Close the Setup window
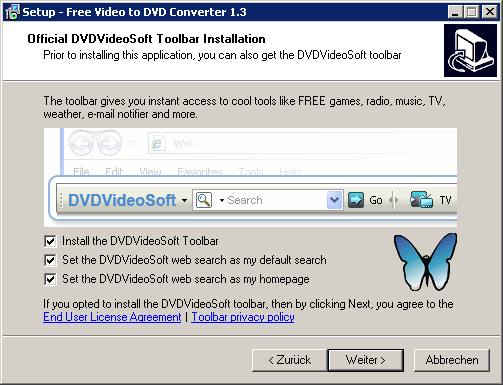Image resolution: width=503 pixels, height=385 pixels. [490, 12]
